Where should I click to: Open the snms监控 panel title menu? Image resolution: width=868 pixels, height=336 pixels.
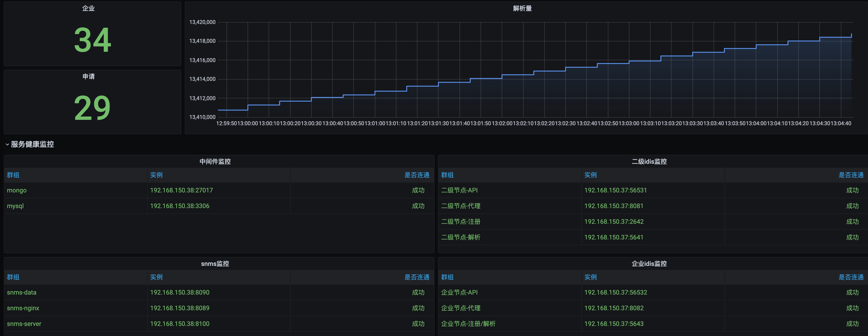coord(215,264)
